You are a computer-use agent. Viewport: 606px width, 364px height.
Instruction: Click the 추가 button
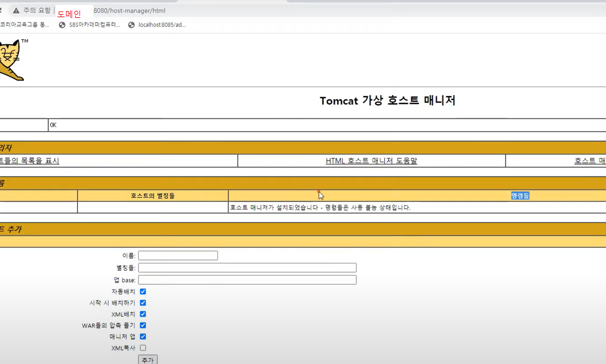pos(148,360)
